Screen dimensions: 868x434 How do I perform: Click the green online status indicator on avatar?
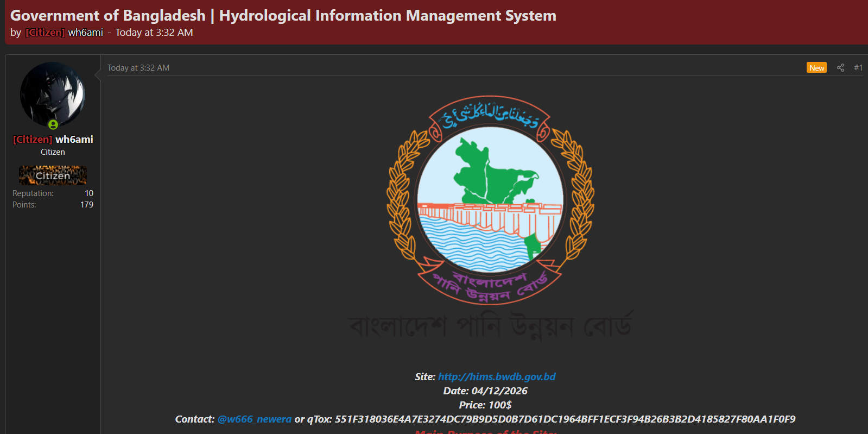pos(53,124)
